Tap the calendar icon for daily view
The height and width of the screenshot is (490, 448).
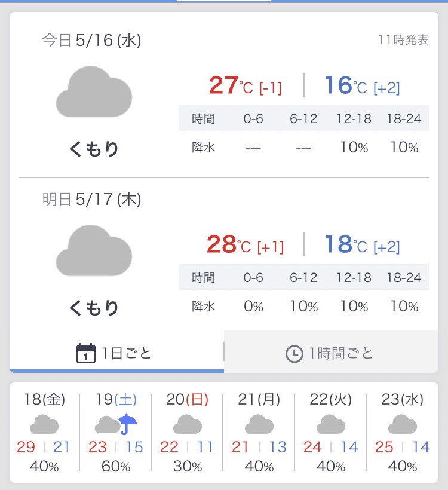86,353
